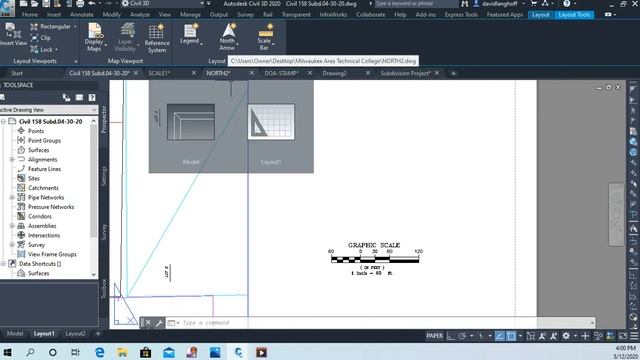Image resolution: width=640 pixels, height=360 pixels.
Task: Click the Open folder icon in quick access toolbar
Action: point(35,4)
